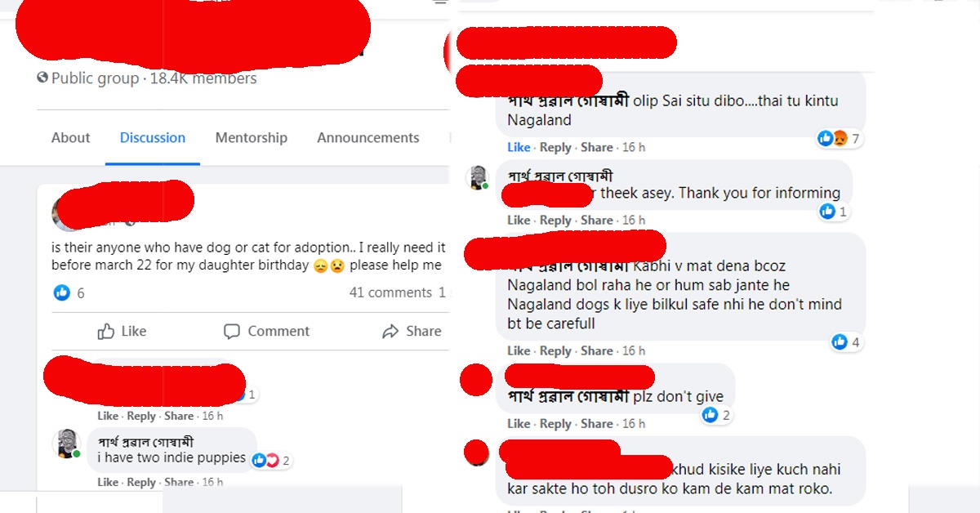Viewport: 980px width, 513px height.
Task: Click Like under 'plz don't give' comment
Action: pyautogui.click(x=519, y=423)
